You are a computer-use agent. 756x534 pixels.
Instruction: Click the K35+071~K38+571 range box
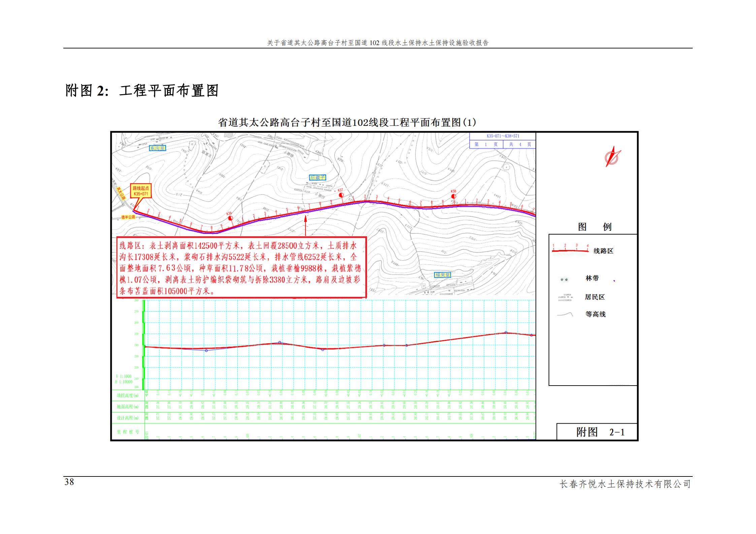503,136
